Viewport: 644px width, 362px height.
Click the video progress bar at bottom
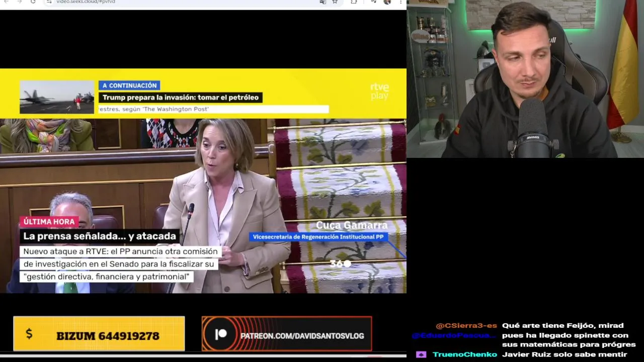[x=203, y=355]
